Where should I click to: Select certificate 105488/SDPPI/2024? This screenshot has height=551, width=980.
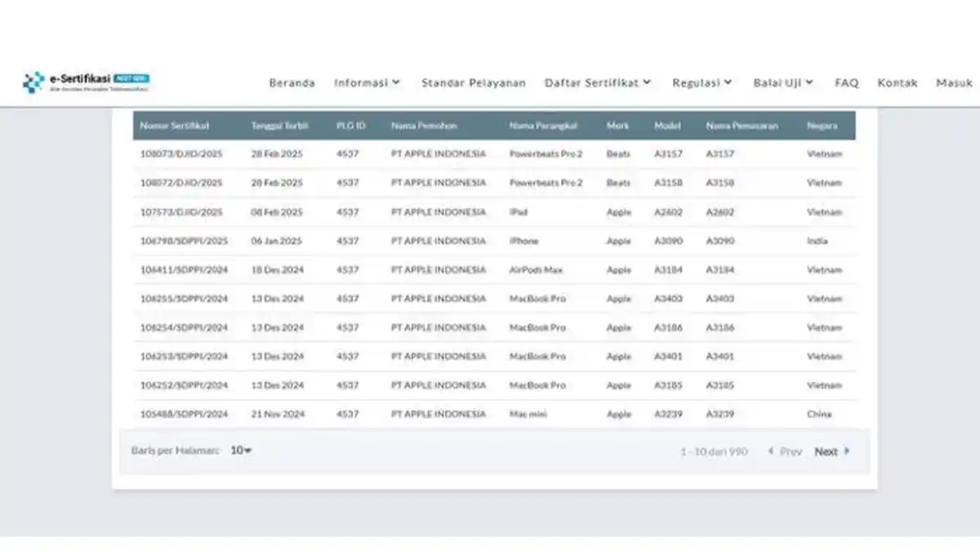tap(184, 414)
